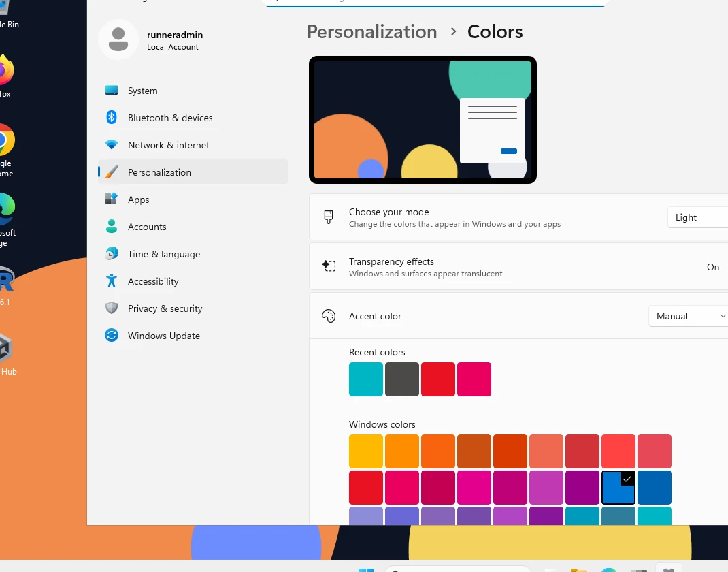The width and height of the screenshot is (728, 572).
Task: Select purple swatch left of the checked blue
Action: pos(582,488)
